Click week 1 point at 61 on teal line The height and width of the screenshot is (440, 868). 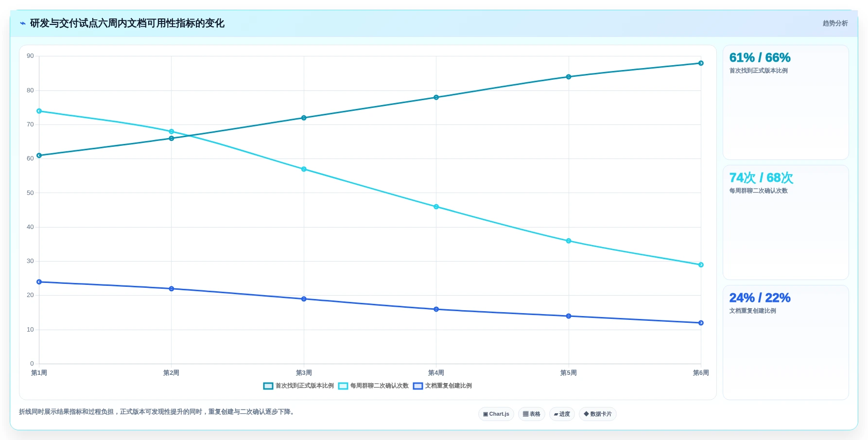[39, 156]
